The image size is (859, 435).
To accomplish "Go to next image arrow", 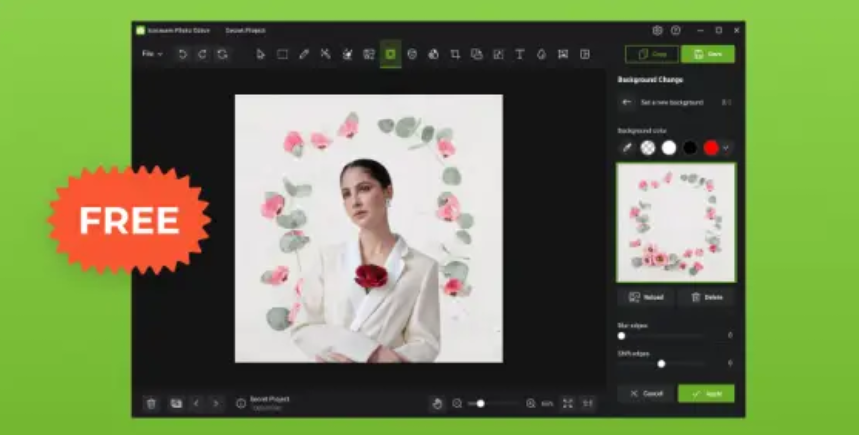I will click(216, 404).
